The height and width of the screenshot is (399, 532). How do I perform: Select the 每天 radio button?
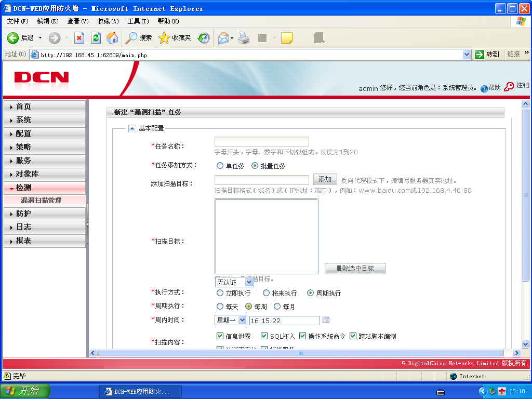(220, 307)
